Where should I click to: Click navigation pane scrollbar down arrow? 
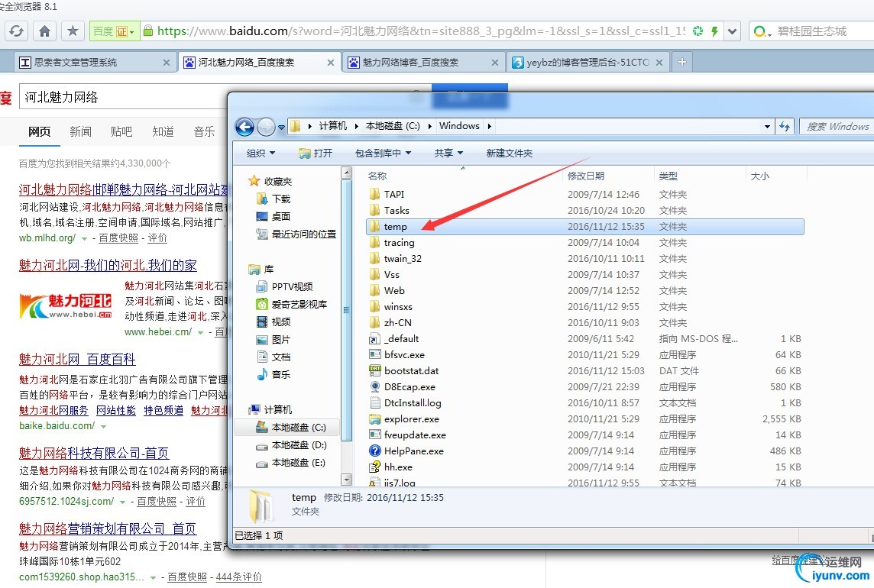point(347,479)
